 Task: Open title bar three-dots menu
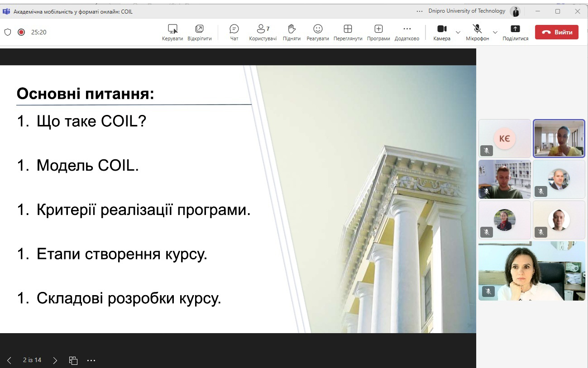click(420, 11)
